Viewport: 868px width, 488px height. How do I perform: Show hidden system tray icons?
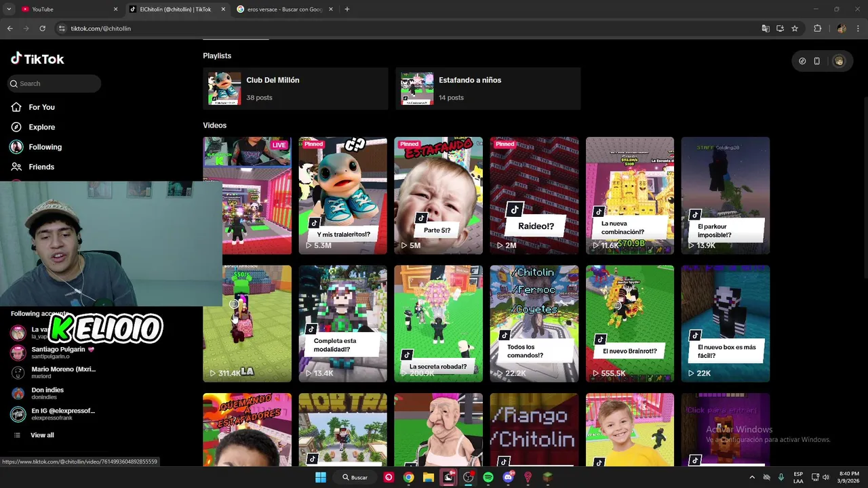[x=752, y=477]
